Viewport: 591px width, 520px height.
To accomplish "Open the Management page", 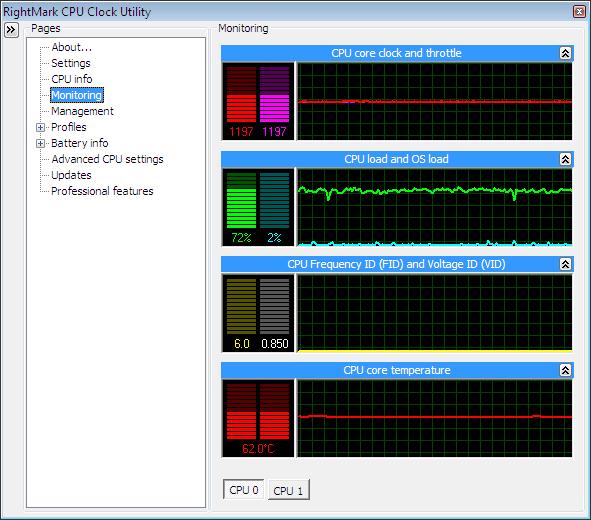I will tap(82, 111).
